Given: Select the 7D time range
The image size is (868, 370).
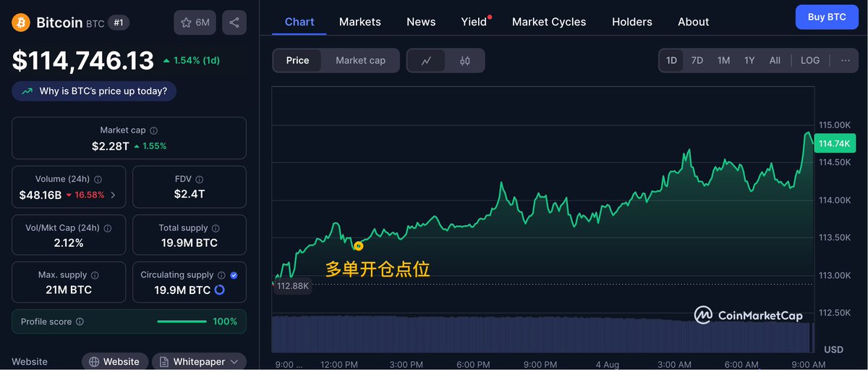Looking at the screenshot, I should tap(697, 60).
